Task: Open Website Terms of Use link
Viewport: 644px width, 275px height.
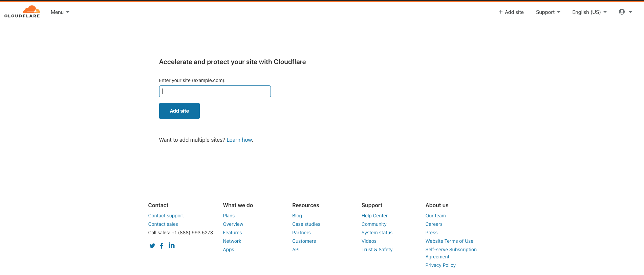Action: coord(449,241)
